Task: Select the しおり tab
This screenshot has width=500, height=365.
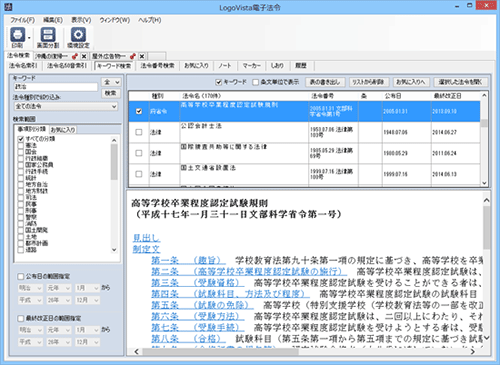Action: tap(277, 66)
